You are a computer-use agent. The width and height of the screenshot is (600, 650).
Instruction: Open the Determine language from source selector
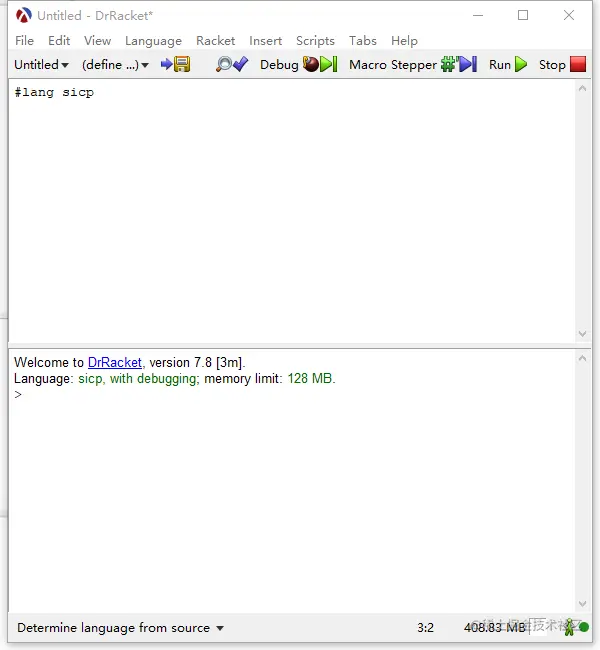(x=120, y=628)
